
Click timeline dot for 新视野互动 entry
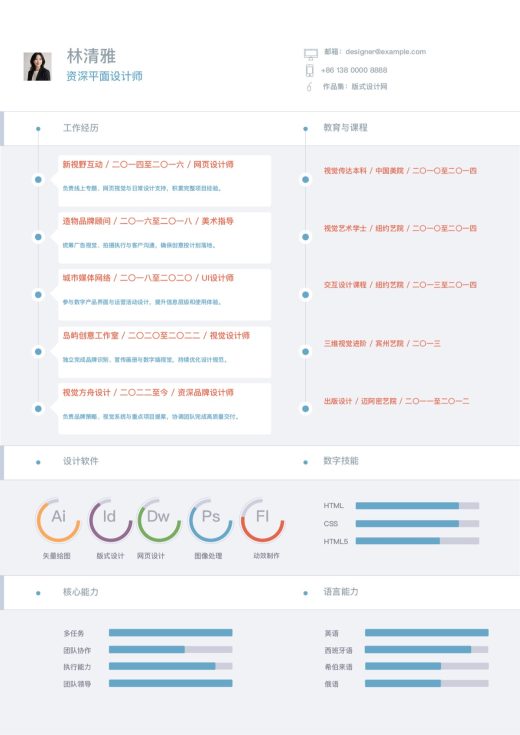coord(38,180)
